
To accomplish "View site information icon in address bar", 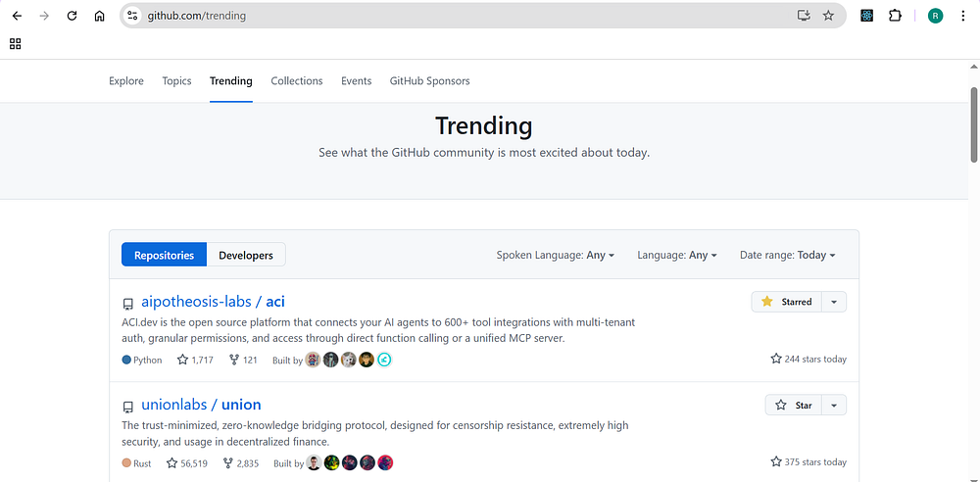I will click(x=132, y=16).
